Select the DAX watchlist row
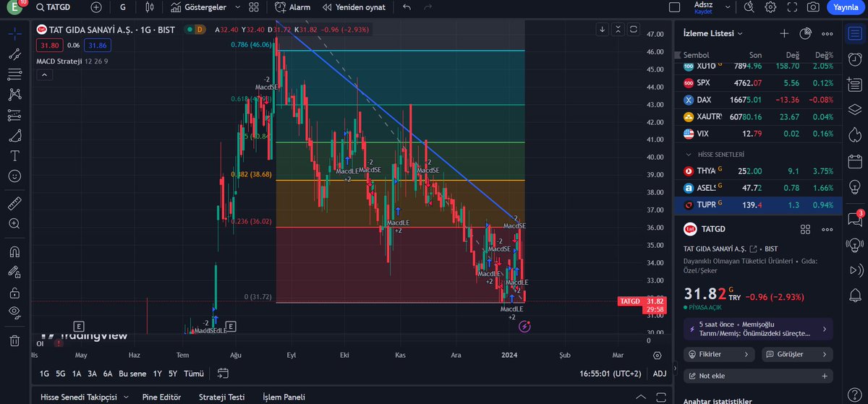The height and width of the screenshot is (404, 868). pyautogui.click(x=758, y=100)
